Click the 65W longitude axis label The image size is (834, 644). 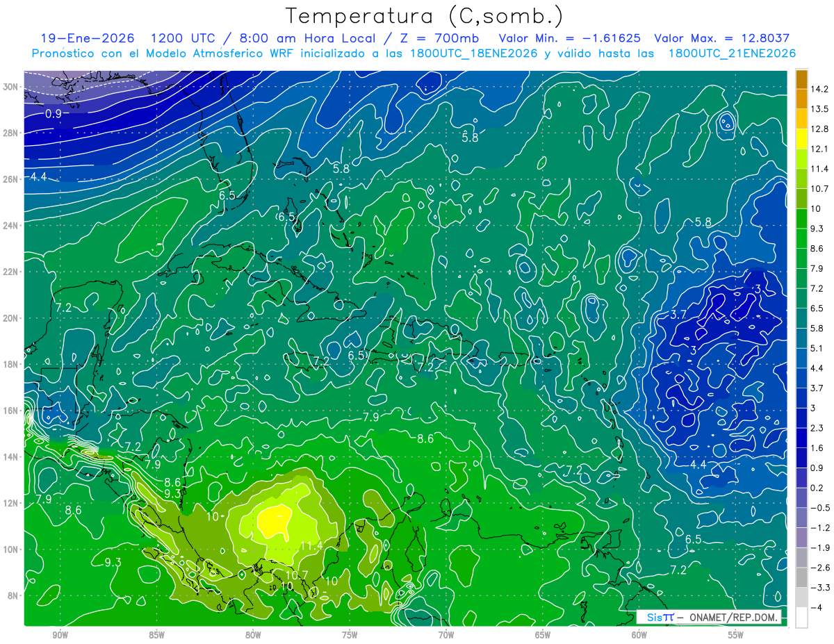(x=543, y=635)
